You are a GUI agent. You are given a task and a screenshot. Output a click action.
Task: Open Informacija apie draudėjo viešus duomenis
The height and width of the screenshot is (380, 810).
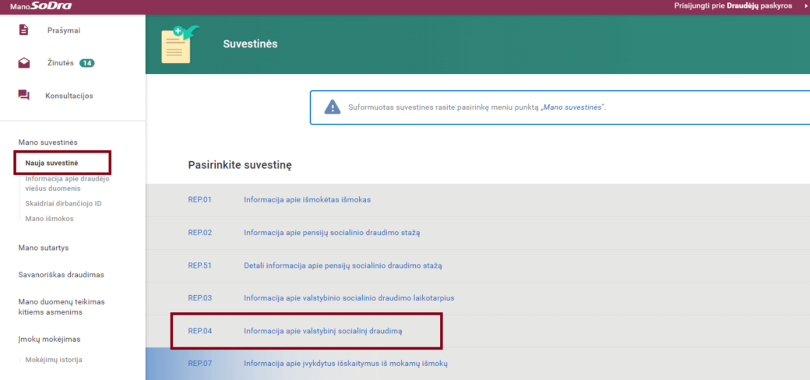click(x=67, y=183)
